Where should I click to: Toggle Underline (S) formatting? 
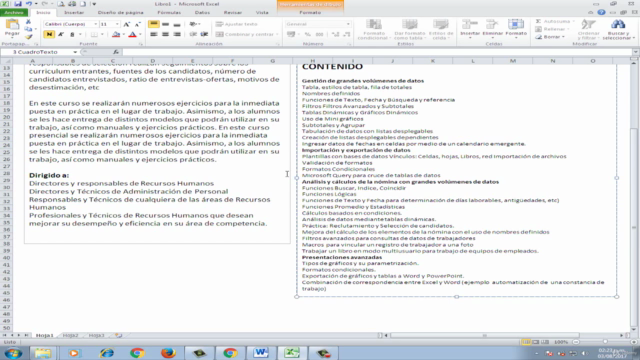pos(72,35)
